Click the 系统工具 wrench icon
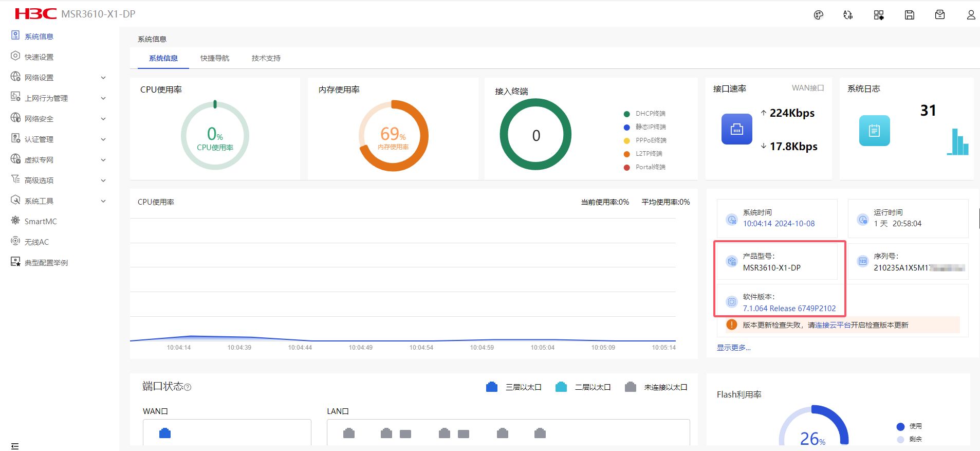 pos(15,200)
